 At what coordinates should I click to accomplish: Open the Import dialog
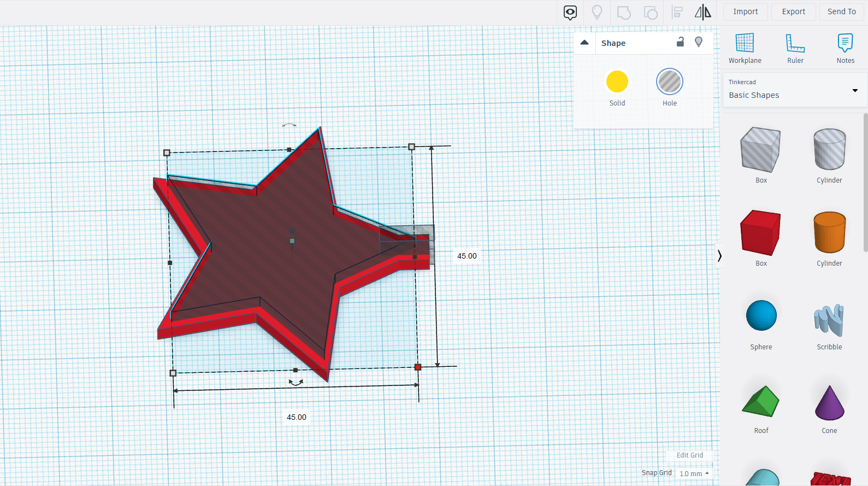746,11
